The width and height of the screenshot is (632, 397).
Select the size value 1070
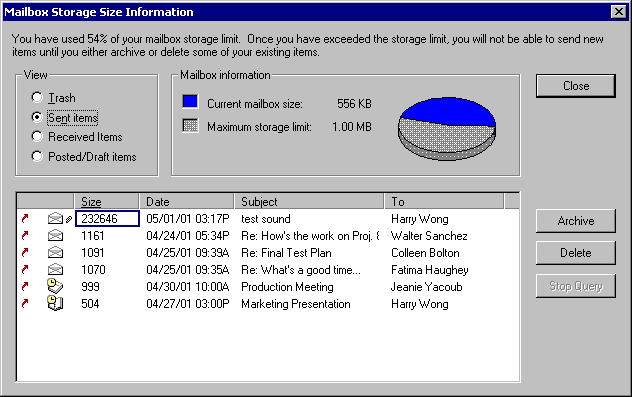[x=93, y=270]
